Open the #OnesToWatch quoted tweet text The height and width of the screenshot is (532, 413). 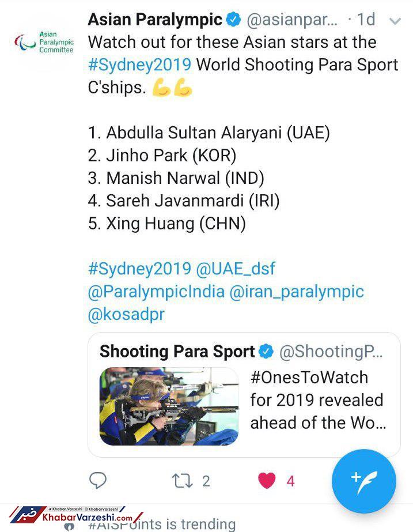click(x=317, y=400)
